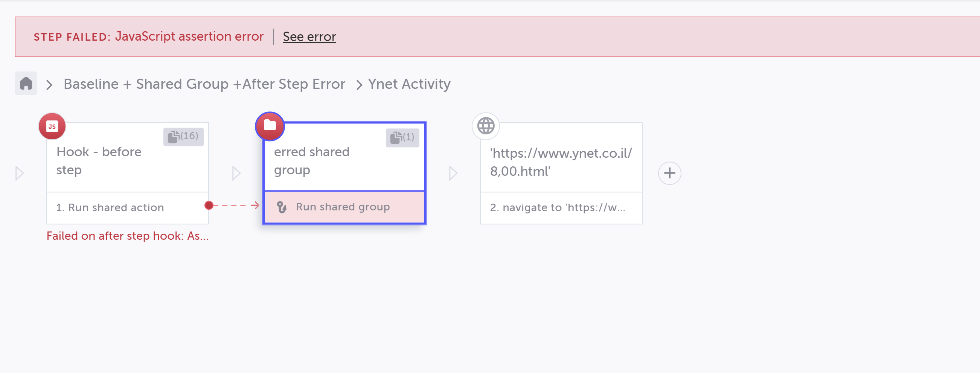This screenshot has width=980, height=373.
Task: Click insert arrow before Hook step
Action: 20,174
